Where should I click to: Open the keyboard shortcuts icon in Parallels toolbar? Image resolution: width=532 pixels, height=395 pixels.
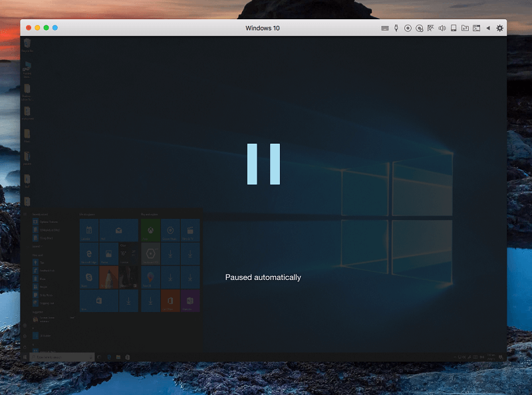coord(385,28)
